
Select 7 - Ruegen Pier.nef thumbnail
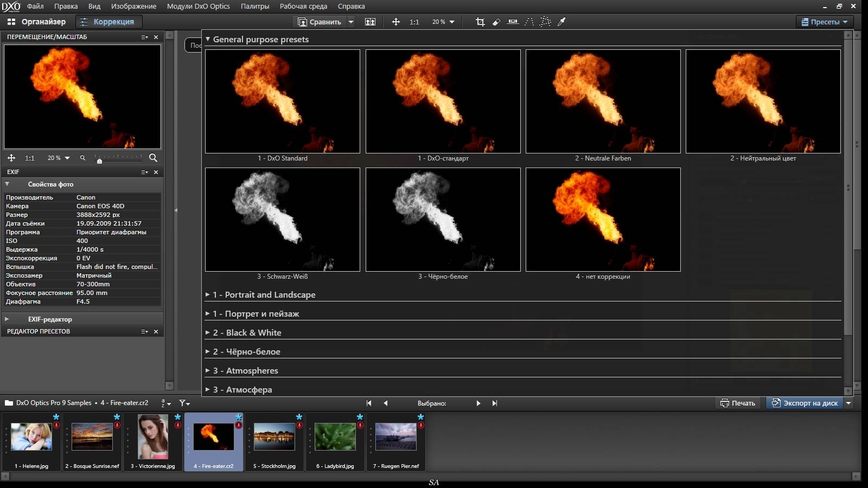[x=395, y=441]
